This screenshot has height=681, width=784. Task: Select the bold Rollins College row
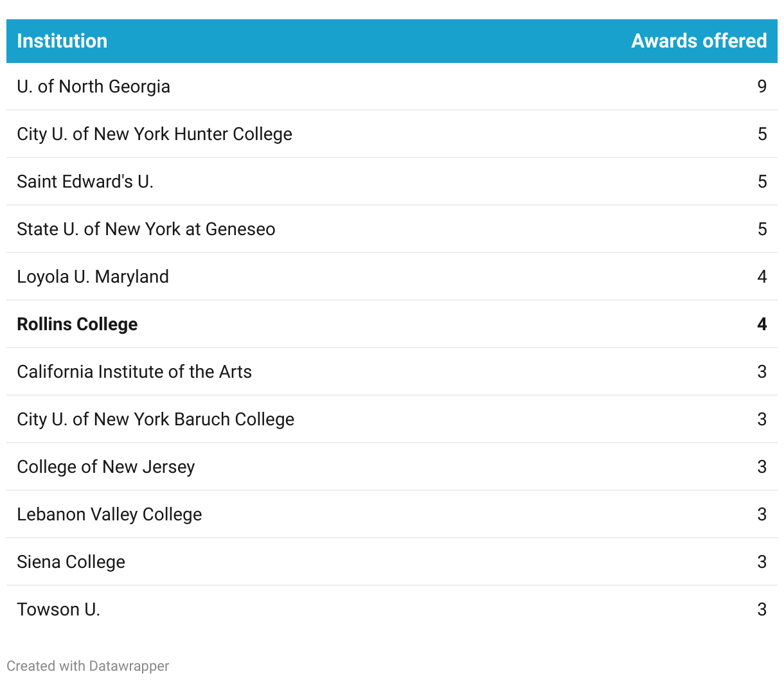pos(77,324)
